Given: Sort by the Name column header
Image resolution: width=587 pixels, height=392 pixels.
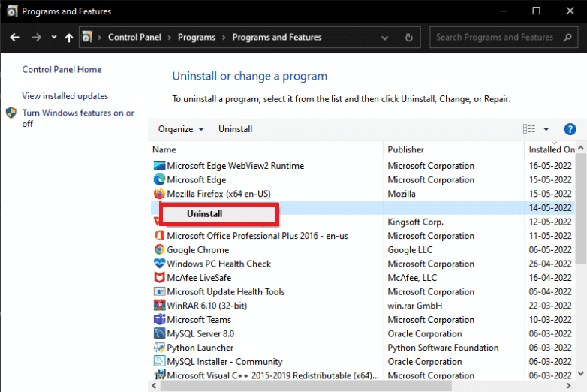Looking at the screenshot, I should pos(164,149).
